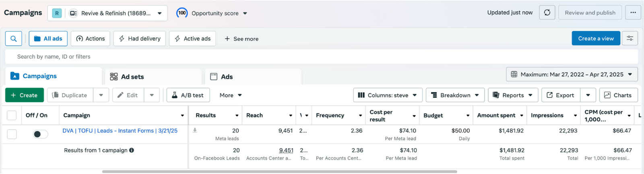Open the view customization sliders icon
644x174 pixels.
click(x=630, y=38)
